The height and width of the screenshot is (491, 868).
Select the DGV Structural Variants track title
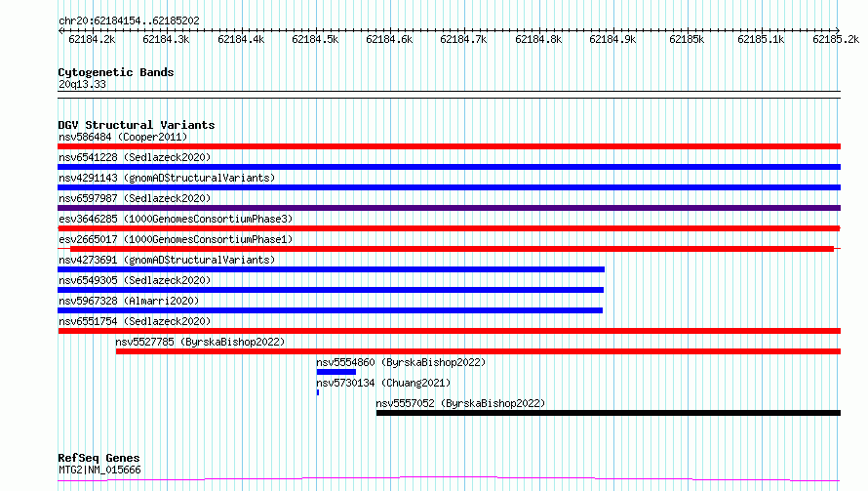click(x=137, y=125)
